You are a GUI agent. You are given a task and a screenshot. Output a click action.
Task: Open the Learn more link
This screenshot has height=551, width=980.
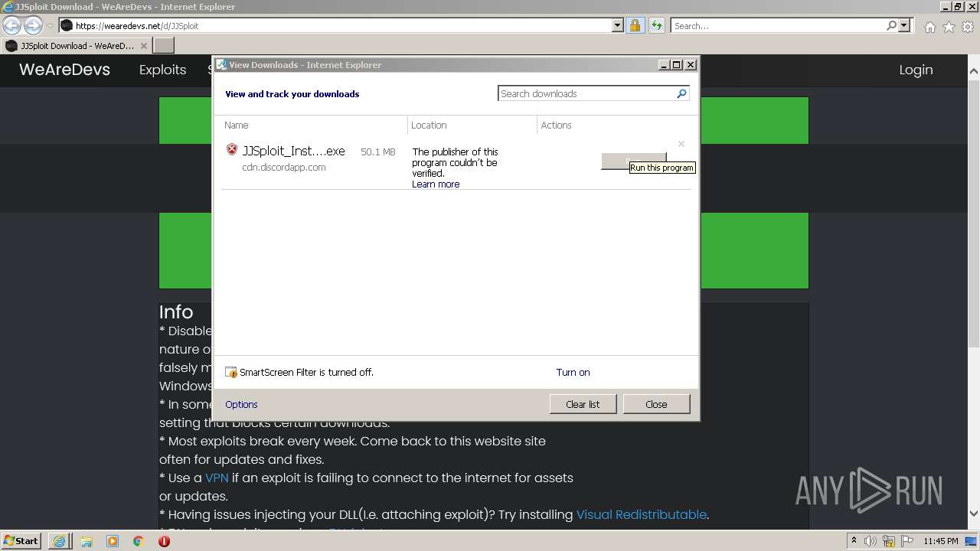(436, 184)
